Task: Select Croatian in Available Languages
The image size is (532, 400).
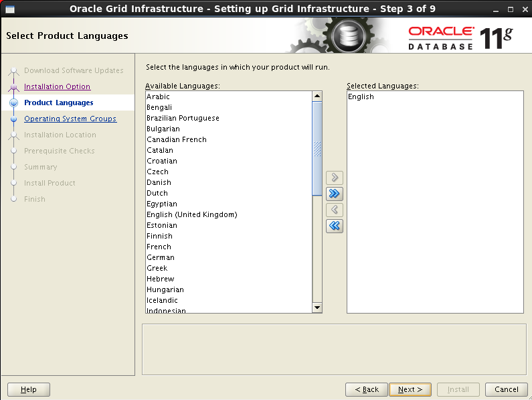Action: click(x=228, y=161)
